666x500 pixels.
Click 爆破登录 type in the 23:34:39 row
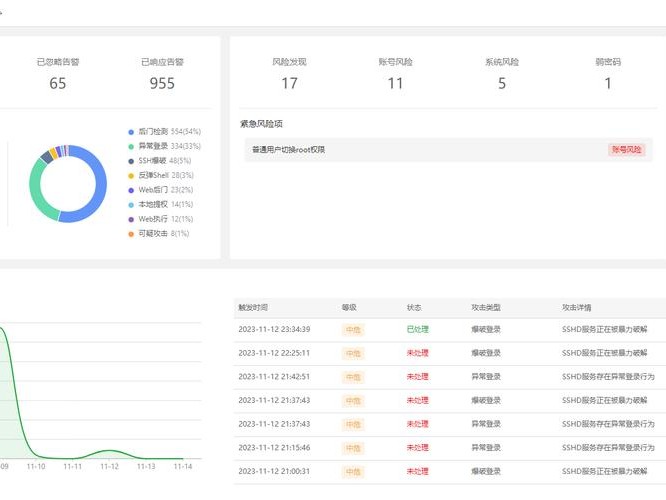[486, 330]
